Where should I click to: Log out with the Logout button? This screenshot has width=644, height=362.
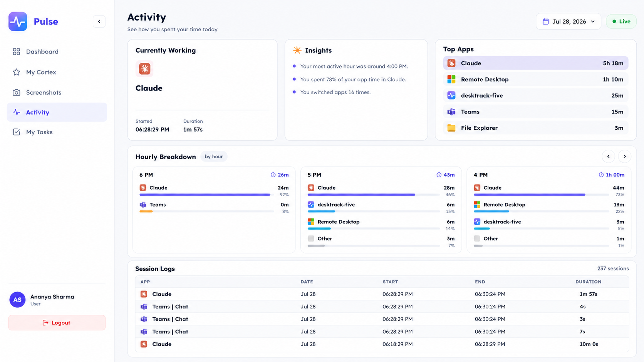[x=57, y=323]
